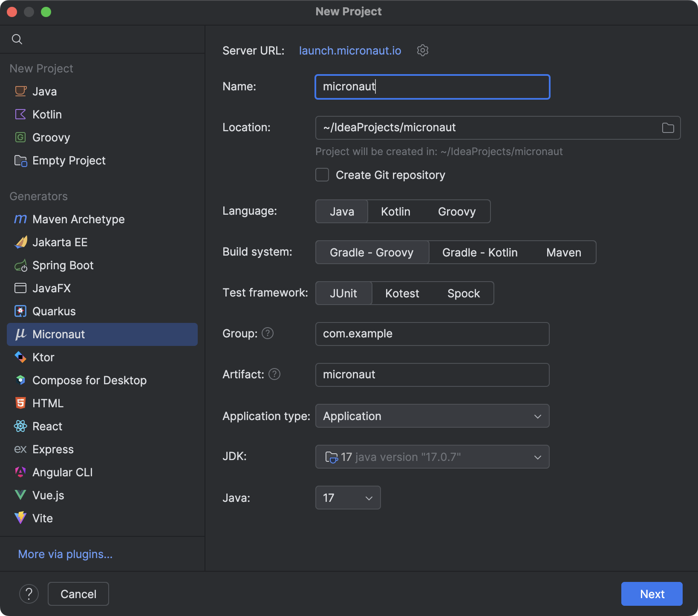Select Spock test framework
Screen dimensions: 698x616
[463, 293]
